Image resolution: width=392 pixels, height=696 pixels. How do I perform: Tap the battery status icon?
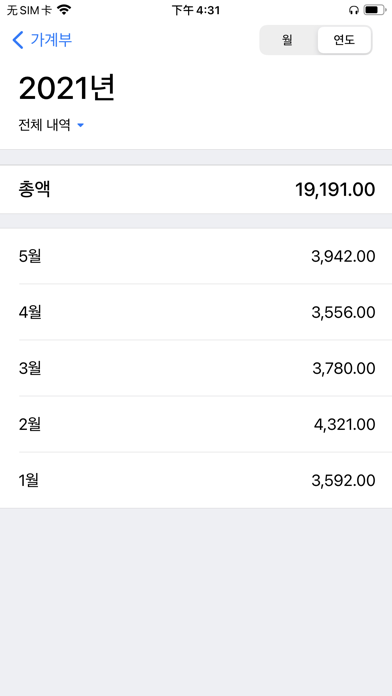(x=375, y=10)
